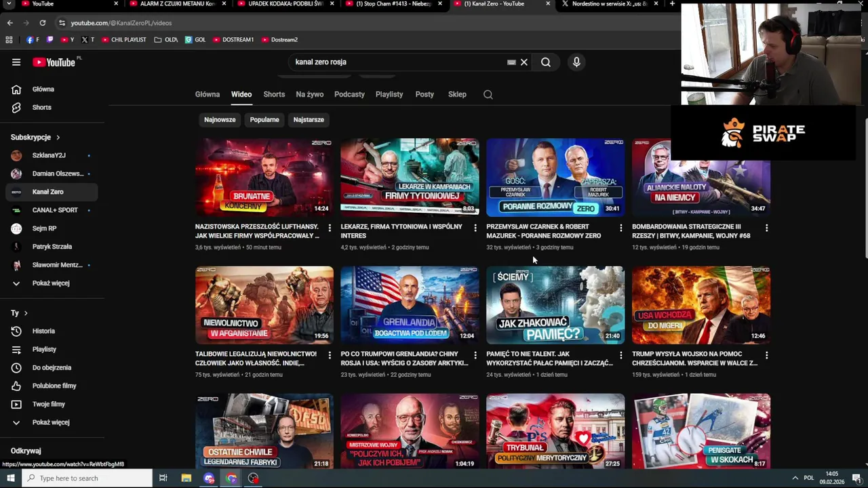
Task: Switch to the Na żywo tab
Action: [310, 94]
